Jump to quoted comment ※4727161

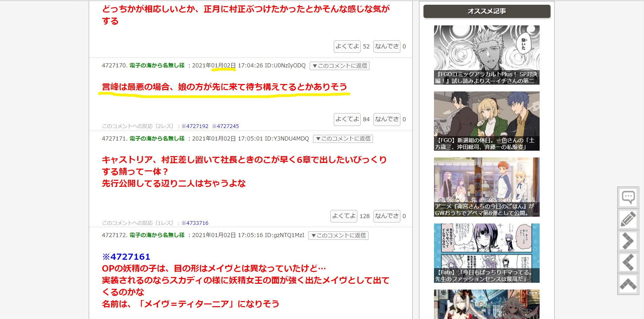[126, 257]
